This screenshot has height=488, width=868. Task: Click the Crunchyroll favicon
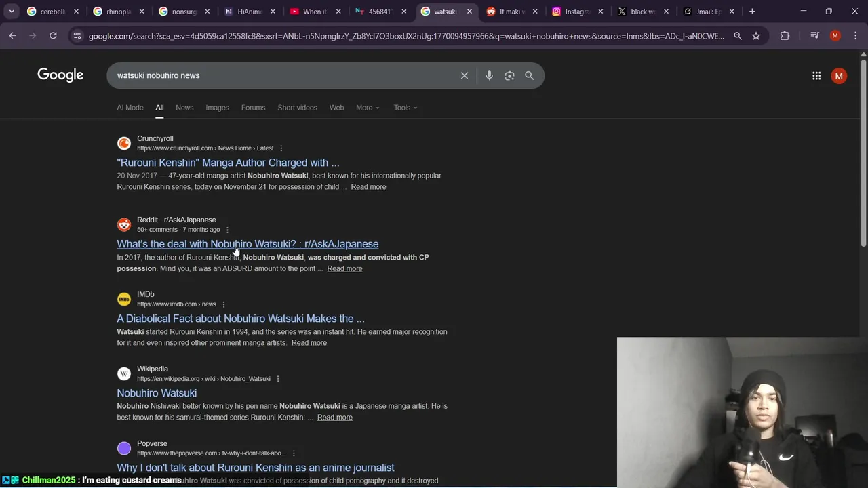[x=123, y=143]
